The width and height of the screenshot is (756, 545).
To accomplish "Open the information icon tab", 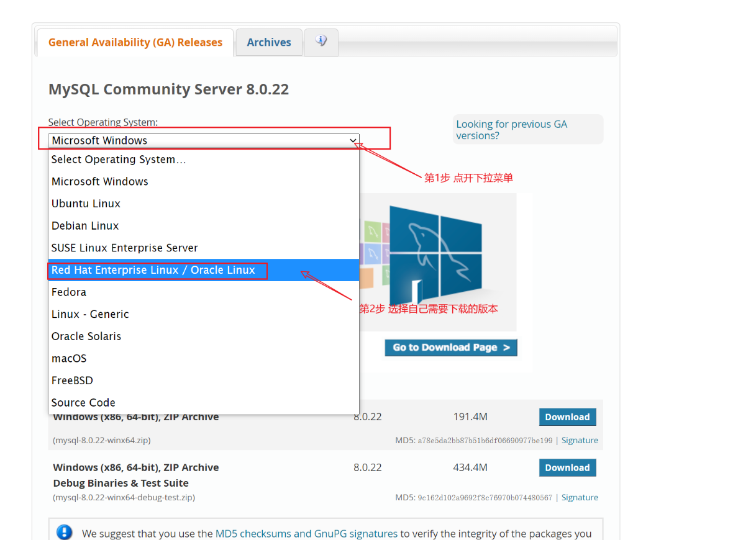I will tap(321, 42).
